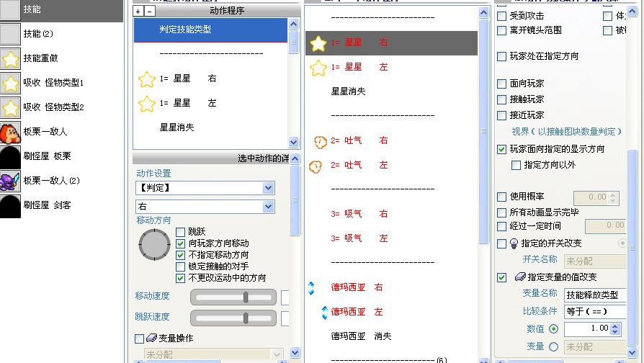Image resolution: width=644 pixels, height=363 pixels.
Task: Click the minus button in 动作程序 header
Action: [x=150, y=12]
